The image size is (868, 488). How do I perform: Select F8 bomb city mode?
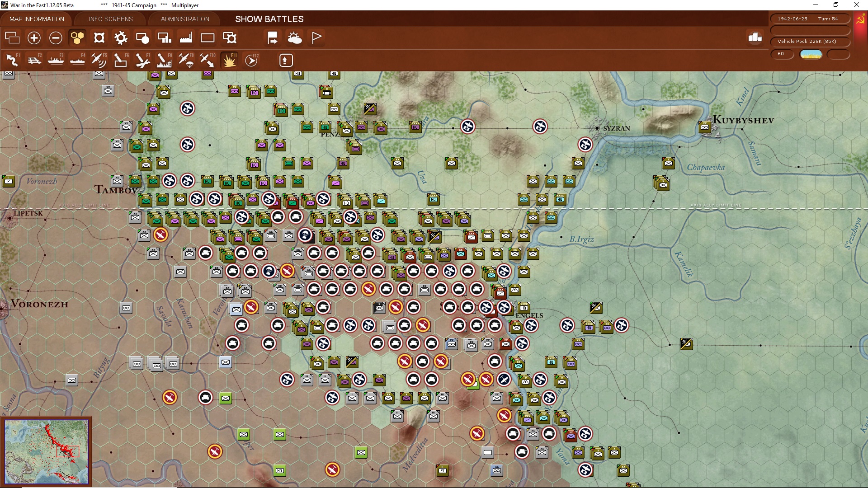pyautogui.click(x=164, y=60)
